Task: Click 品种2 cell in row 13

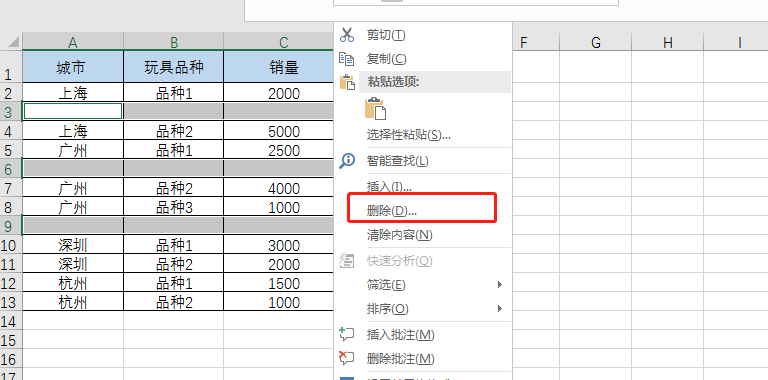Action: tap(174, 302)
